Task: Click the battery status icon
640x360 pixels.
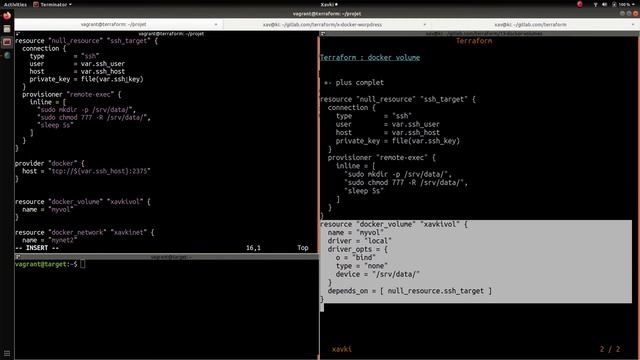Action: [x=614, y=4]
